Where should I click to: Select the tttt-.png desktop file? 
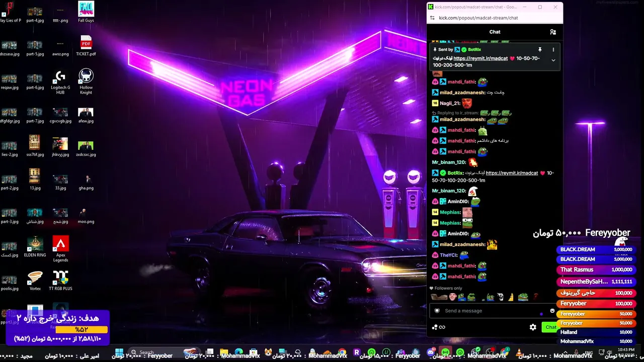point(60,15)
